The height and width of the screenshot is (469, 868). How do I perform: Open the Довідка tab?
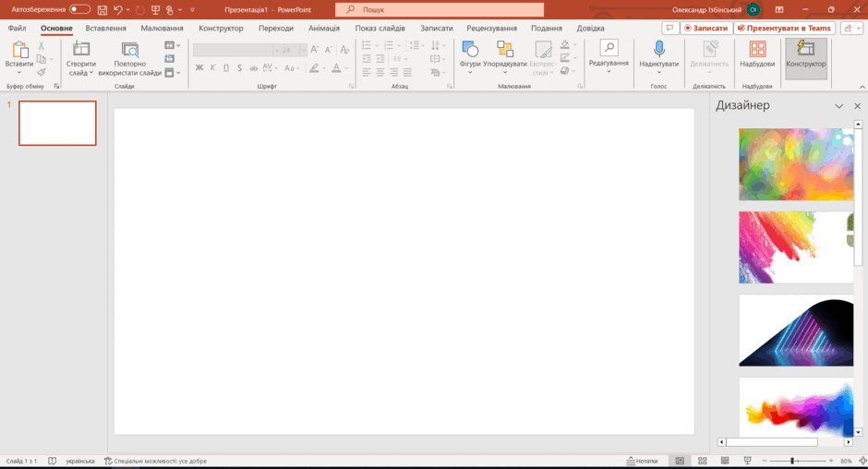[x=590, y=29]
